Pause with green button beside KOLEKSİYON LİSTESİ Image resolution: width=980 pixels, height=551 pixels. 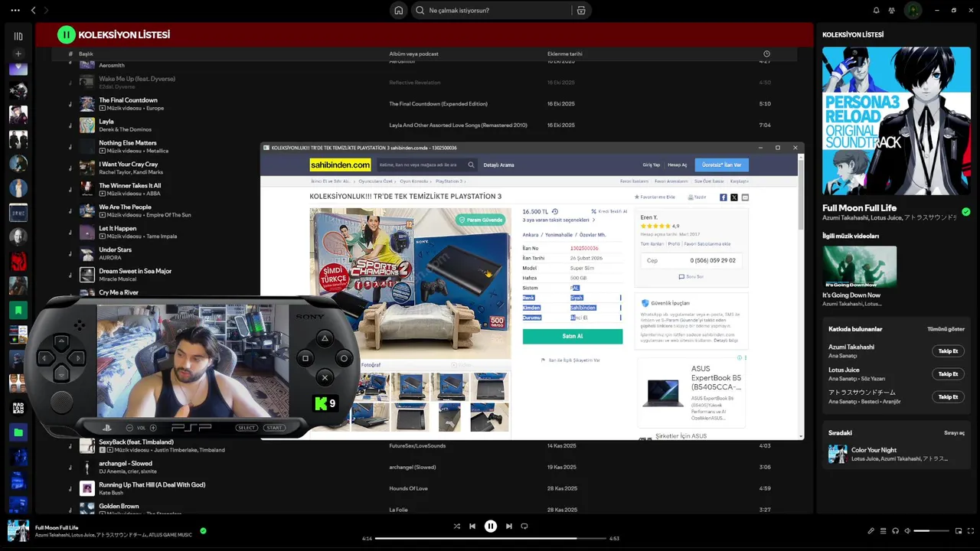tap(67, 34)
